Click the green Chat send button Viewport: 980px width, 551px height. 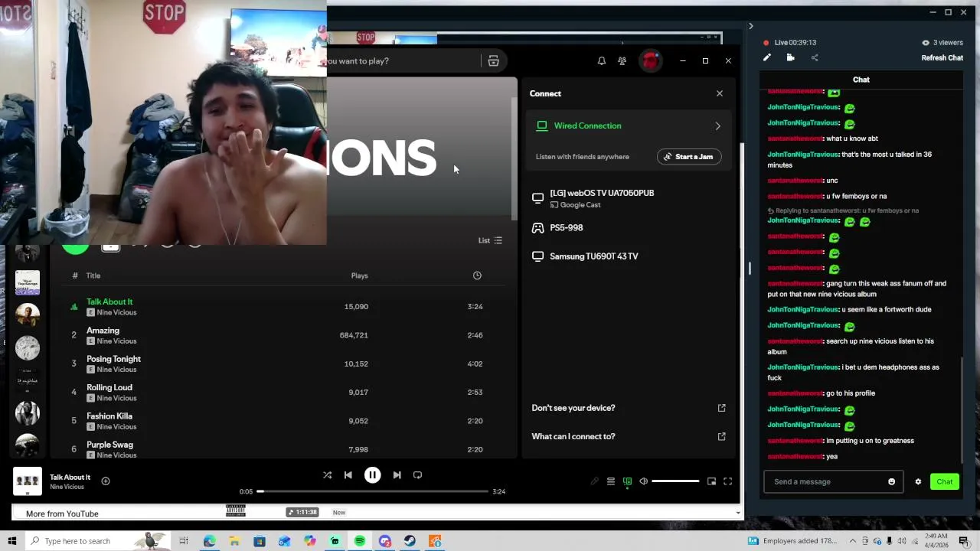(x=944, y=481)
